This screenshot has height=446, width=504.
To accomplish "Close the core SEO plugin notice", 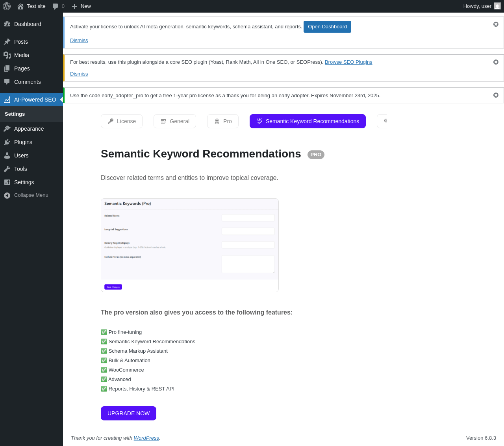I will pos(496,62).
